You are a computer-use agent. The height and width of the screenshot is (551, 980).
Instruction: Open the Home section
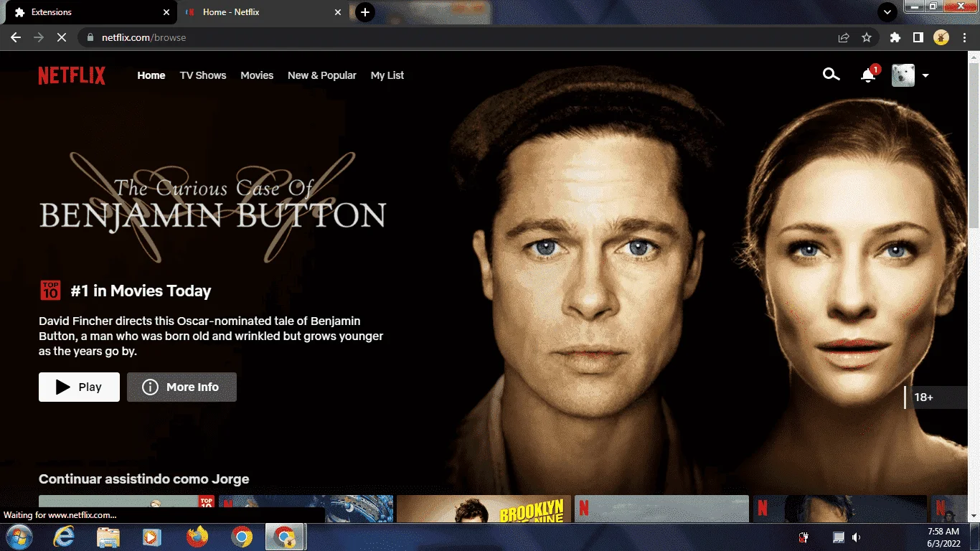coord(151,75)
